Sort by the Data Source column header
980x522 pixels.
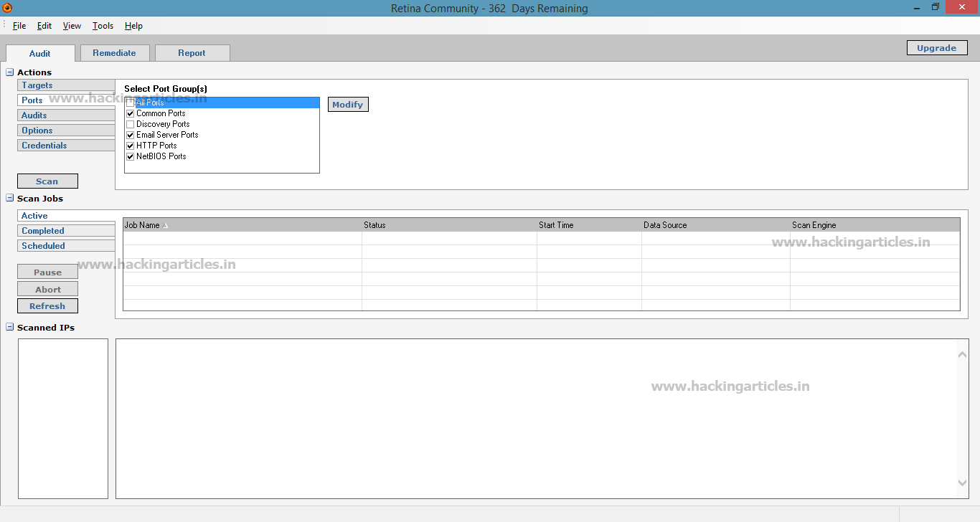(716, 225)
